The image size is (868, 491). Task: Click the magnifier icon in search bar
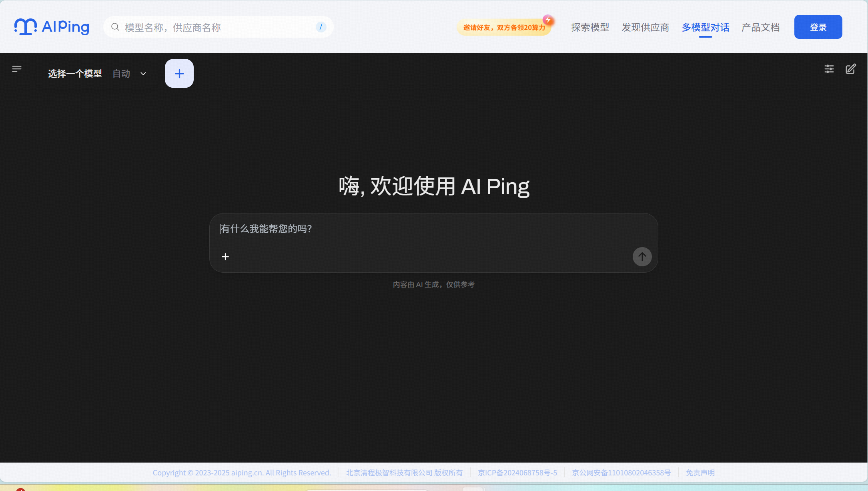point(115,27)
